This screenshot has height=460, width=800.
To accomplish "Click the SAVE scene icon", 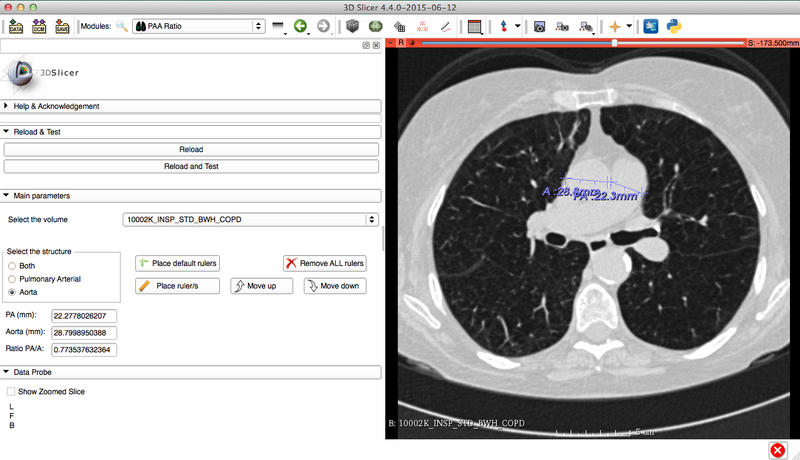I will coord(63,25).
